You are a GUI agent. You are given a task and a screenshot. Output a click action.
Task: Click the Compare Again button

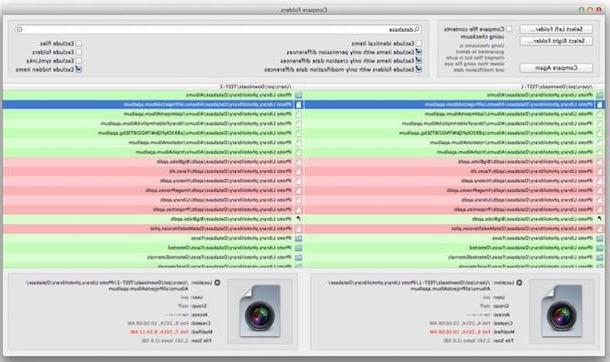pos(556,68)
